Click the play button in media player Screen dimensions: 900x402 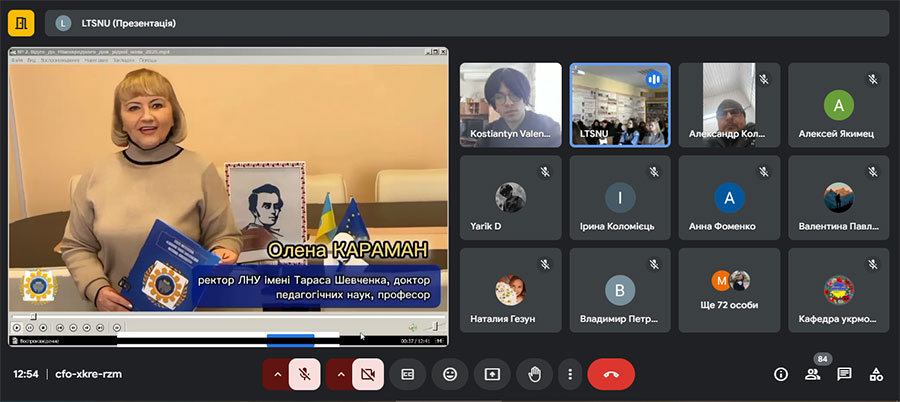tap(17, 328)
